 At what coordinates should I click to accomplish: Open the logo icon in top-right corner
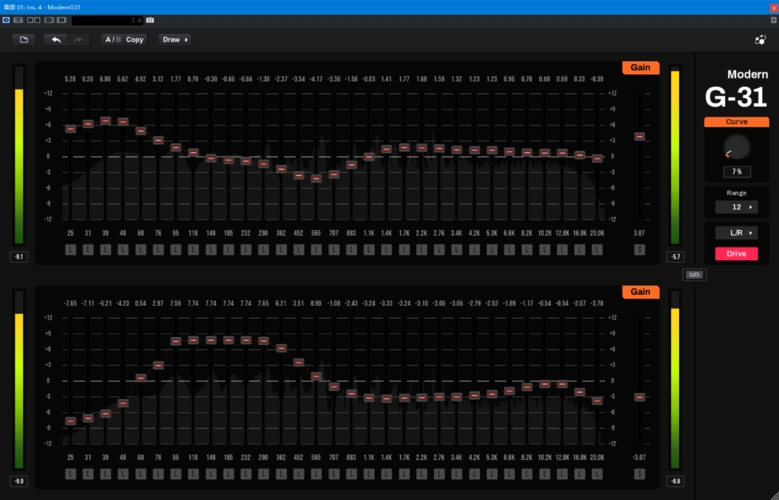[x=759, y=40]
